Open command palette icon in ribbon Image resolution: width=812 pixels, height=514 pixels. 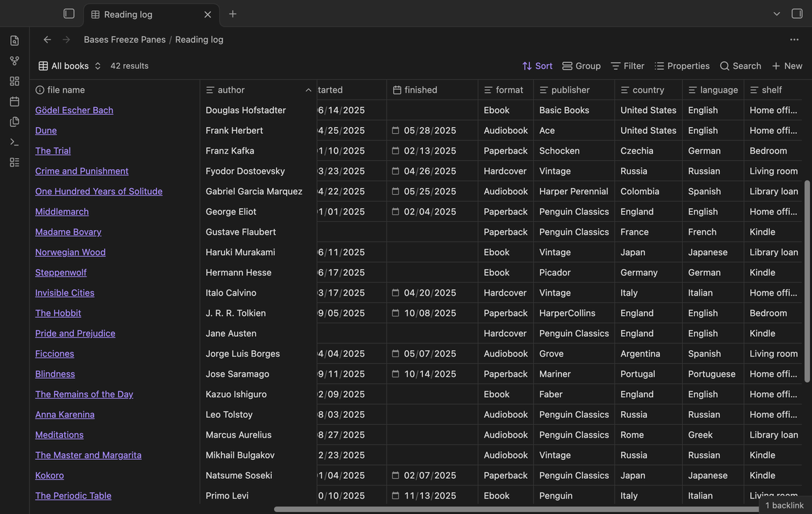[15, 142]
